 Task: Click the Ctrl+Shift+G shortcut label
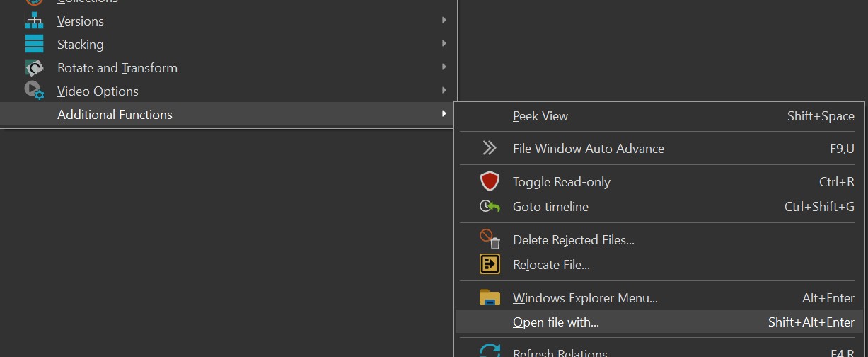(819, 207)
